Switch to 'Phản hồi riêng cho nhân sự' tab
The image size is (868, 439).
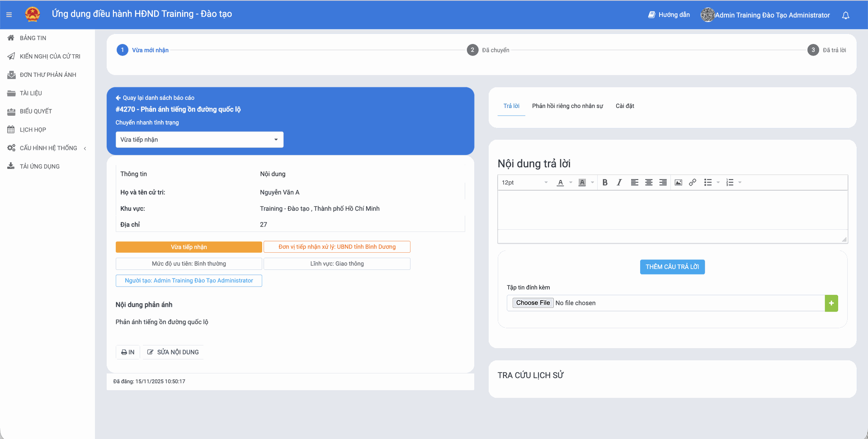tap(567, 106)
